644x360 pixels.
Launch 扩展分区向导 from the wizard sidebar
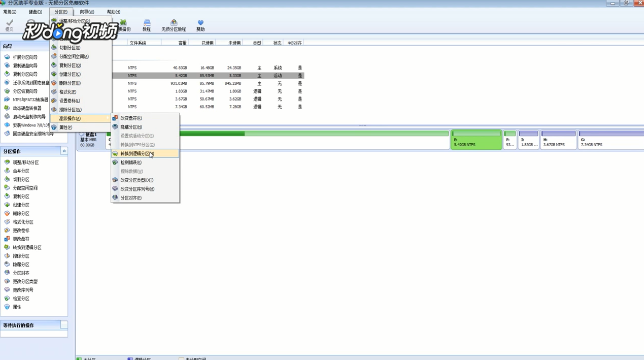[25, 57]
